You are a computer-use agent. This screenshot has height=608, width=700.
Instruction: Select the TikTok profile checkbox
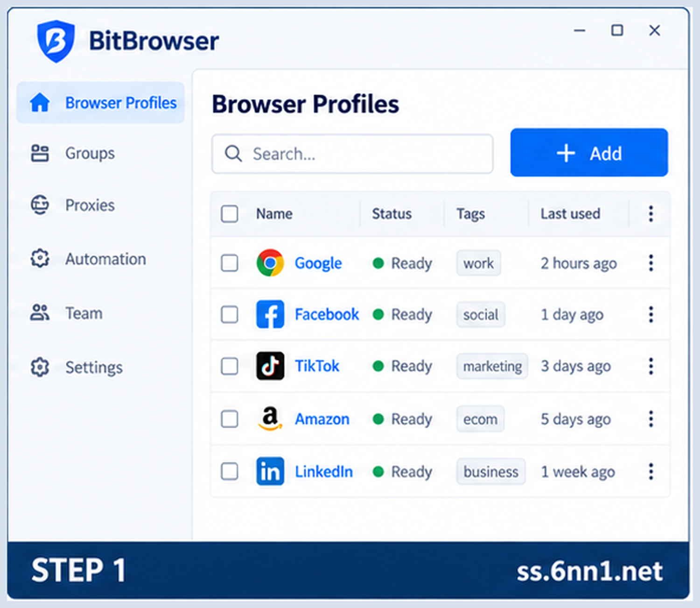(230, 366)
